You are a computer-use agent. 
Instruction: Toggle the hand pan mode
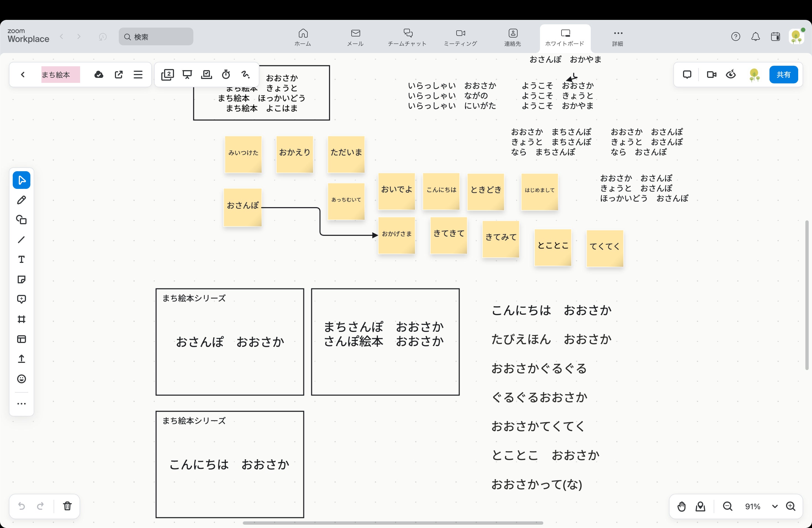[681, 506]
